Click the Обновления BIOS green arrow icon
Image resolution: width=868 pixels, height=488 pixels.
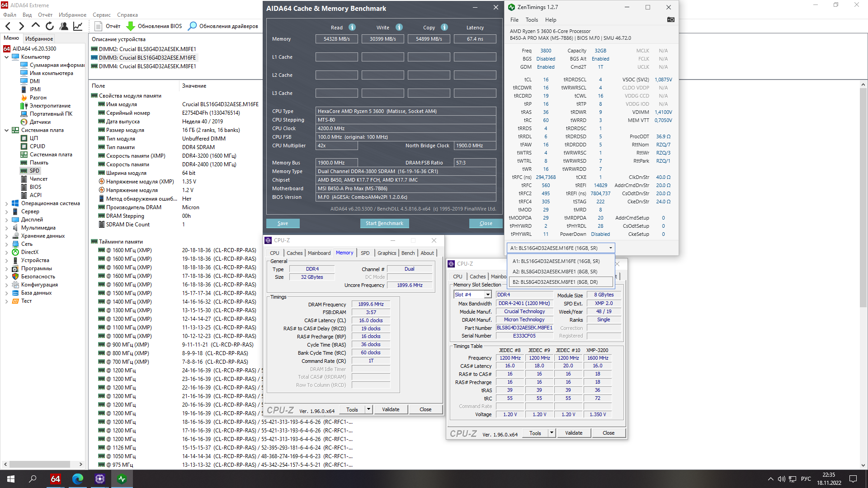pos(131,26)
